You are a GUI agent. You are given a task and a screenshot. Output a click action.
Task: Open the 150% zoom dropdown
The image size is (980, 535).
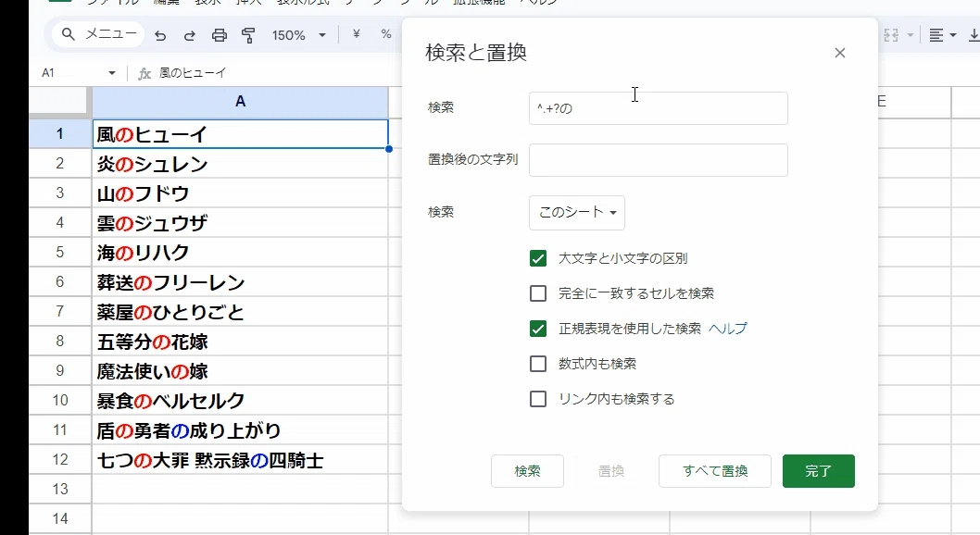299,35
